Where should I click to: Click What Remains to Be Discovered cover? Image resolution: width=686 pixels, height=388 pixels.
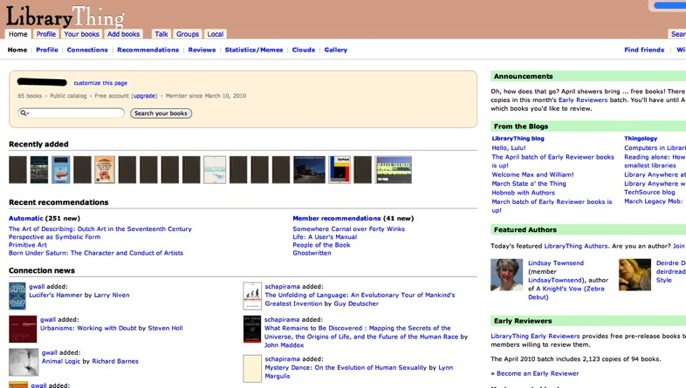252,329
